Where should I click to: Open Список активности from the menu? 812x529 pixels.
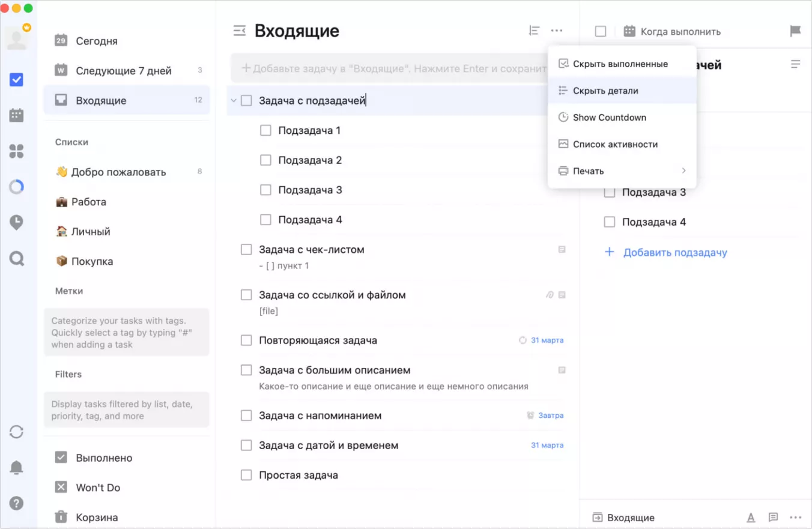(622, 144)
